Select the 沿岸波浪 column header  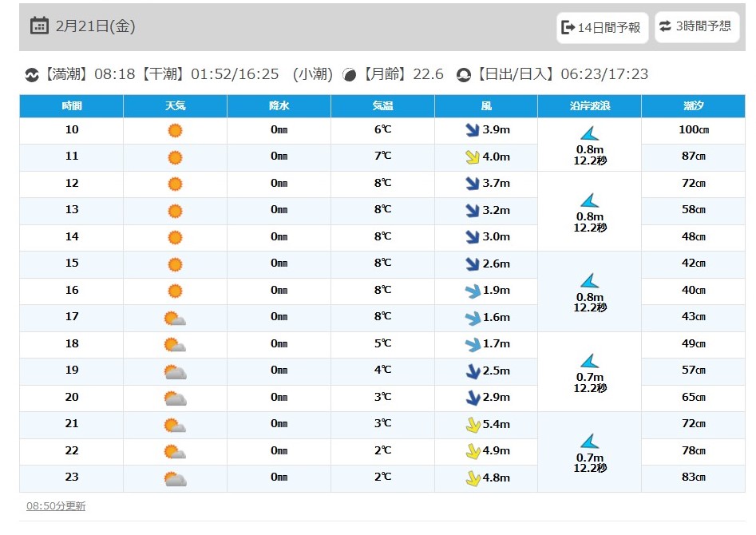(590, 106)
